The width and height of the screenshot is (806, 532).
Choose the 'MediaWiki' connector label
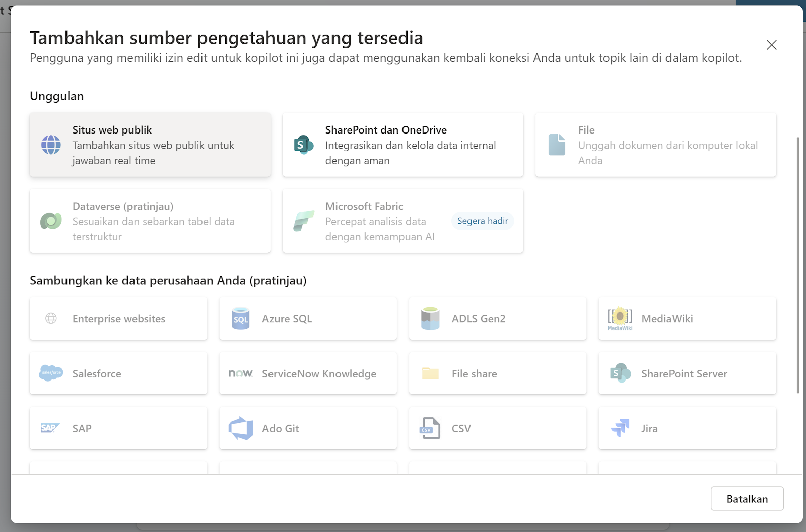(667, 319)
